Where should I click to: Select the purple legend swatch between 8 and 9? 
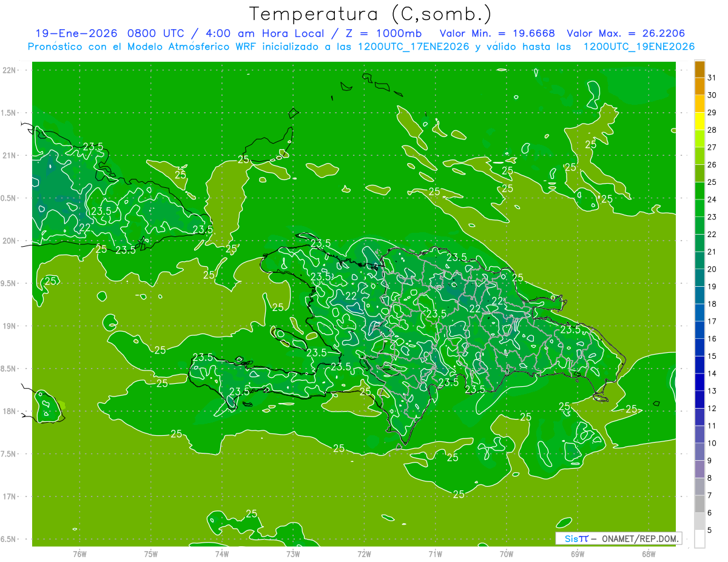tap(699, 470)
